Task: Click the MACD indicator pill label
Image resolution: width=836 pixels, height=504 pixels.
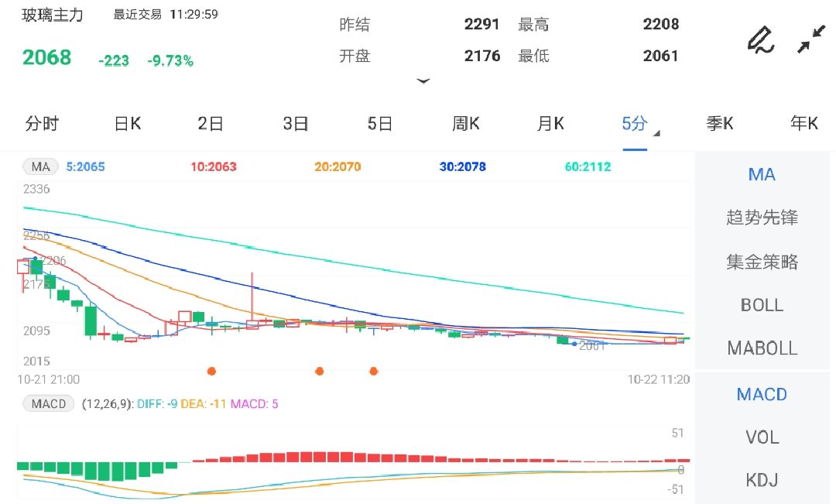Action: pyautogui.click(x=48, y=403)
